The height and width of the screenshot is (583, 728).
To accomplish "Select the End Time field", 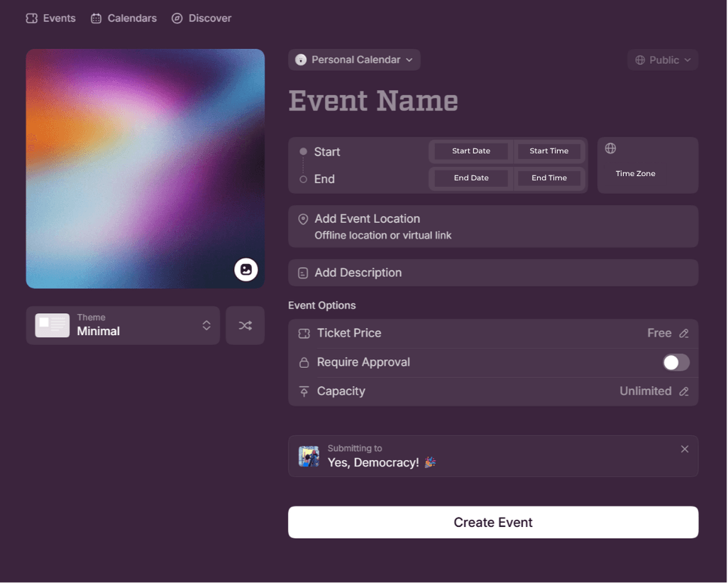I will [x=548, y=178].
